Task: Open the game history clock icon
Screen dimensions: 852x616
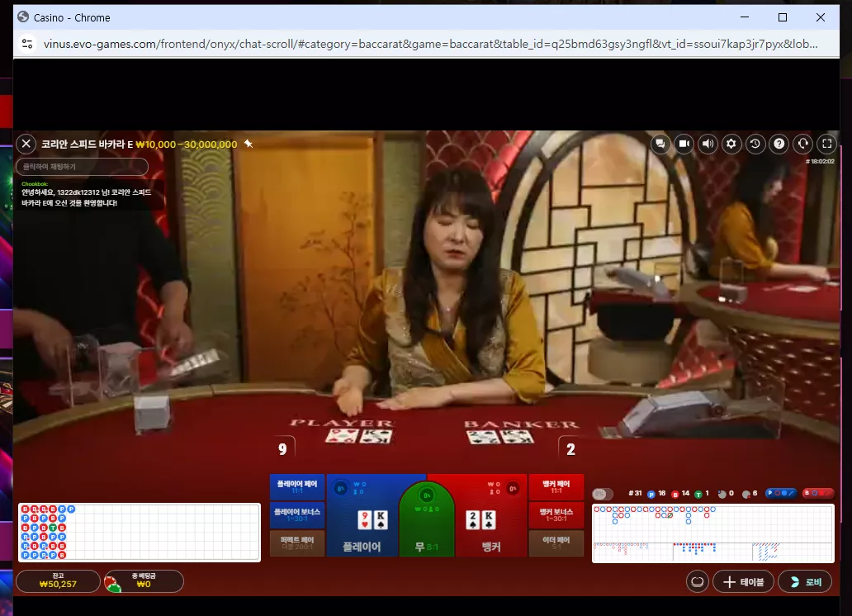Action: pyautogui.click(x=755, y=144)
